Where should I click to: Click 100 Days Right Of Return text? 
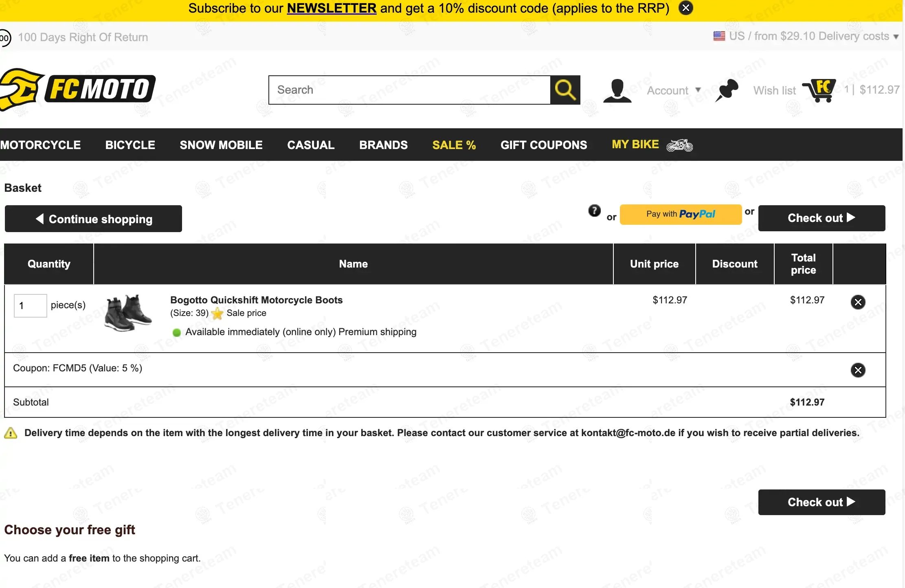[83, 37]
